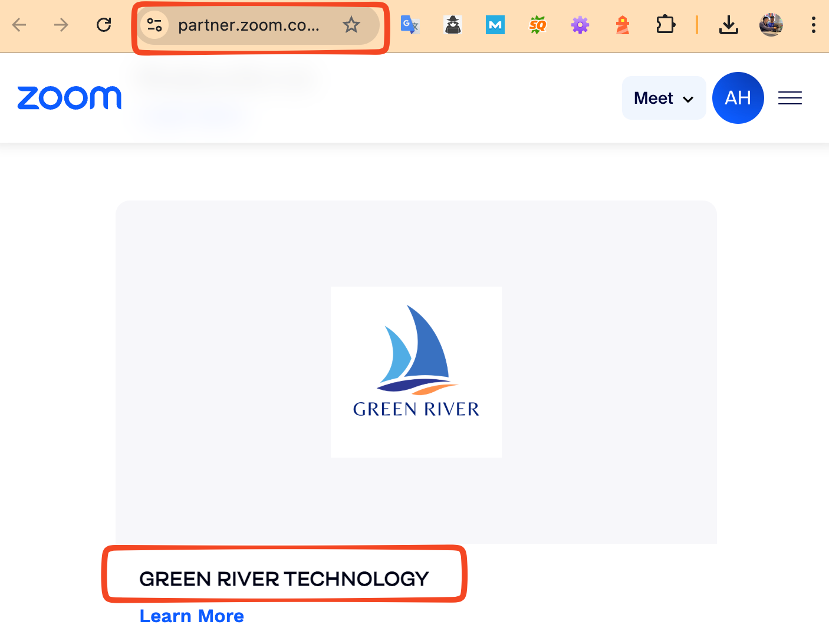Click the SQ extension icon
The width and height of the screenshot is (829, 644).
tap(537, 25)
